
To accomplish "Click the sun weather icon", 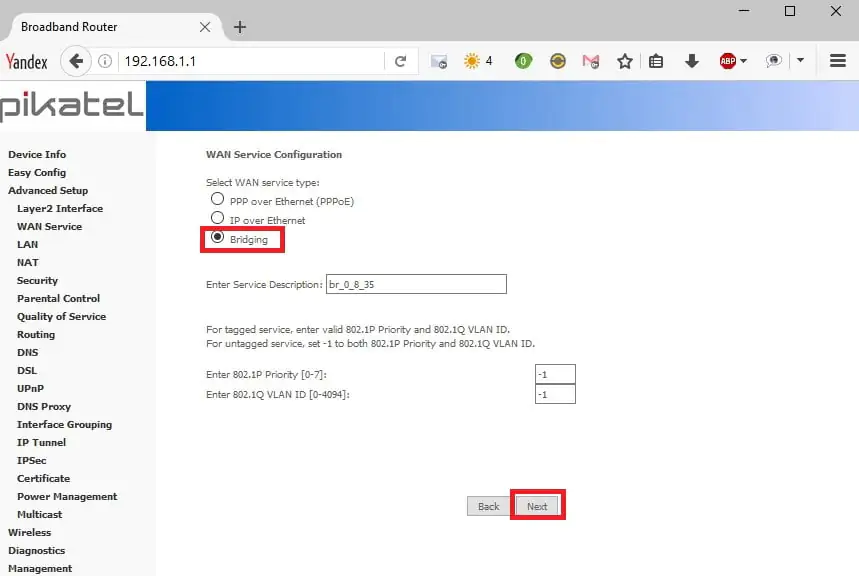I will pos(471,61).
